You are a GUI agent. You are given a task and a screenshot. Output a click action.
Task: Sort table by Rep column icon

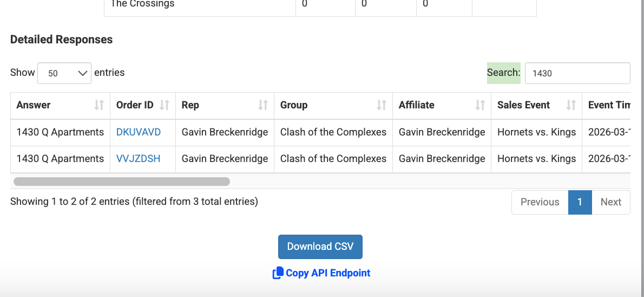(x=263, y=105)
